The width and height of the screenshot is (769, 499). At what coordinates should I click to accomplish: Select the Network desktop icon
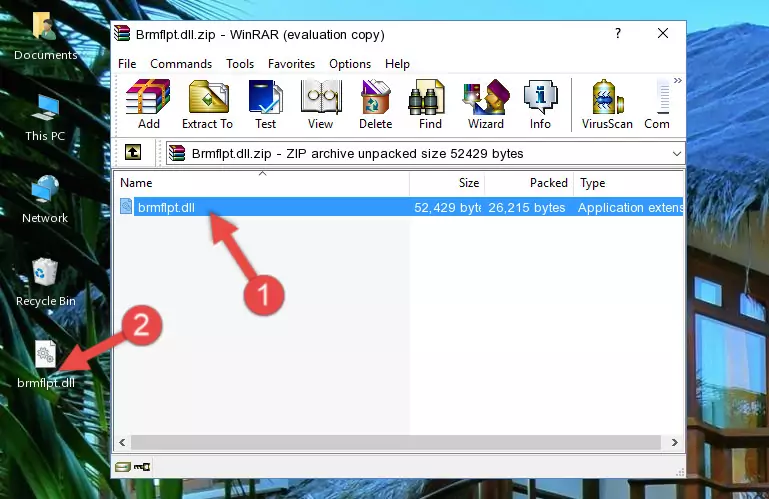[x=45, y=200]
